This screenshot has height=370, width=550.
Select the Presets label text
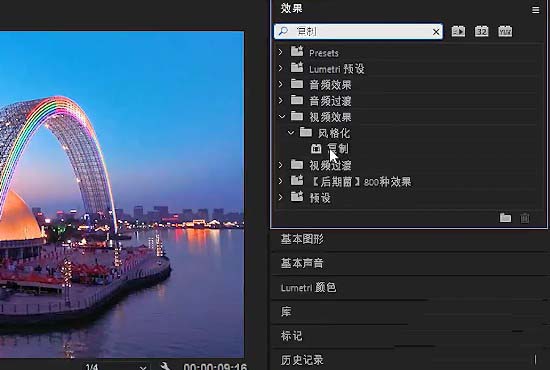coord(324,53)
